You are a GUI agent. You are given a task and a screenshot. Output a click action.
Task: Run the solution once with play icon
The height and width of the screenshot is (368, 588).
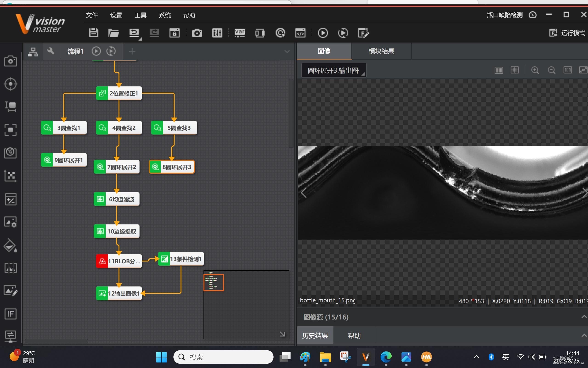(323, 33)
